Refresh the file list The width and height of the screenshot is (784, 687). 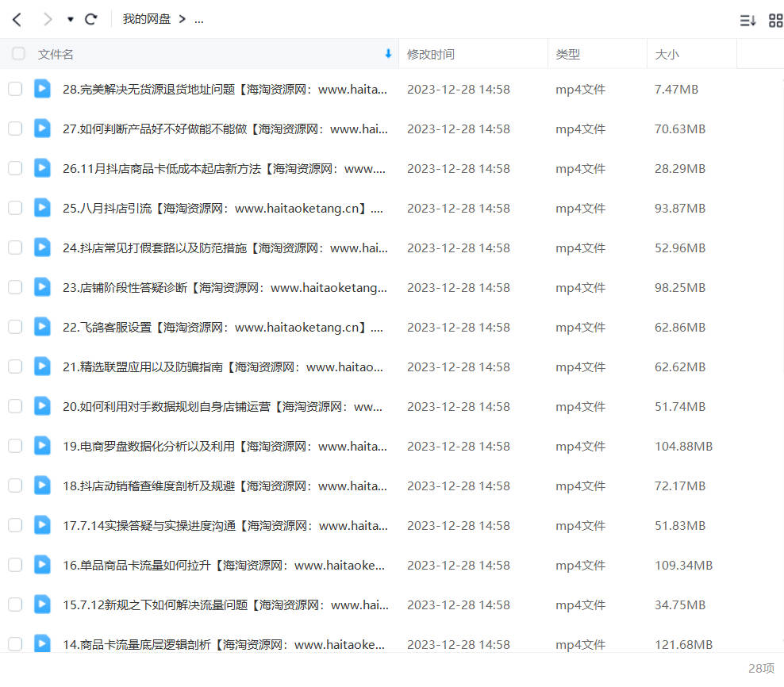pos(90,20)
